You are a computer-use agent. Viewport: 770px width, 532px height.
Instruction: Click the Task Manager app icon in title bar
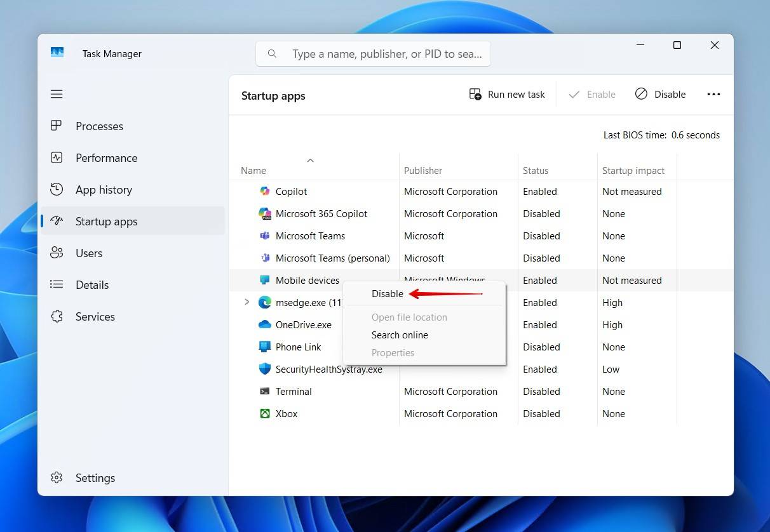point(57,53)
